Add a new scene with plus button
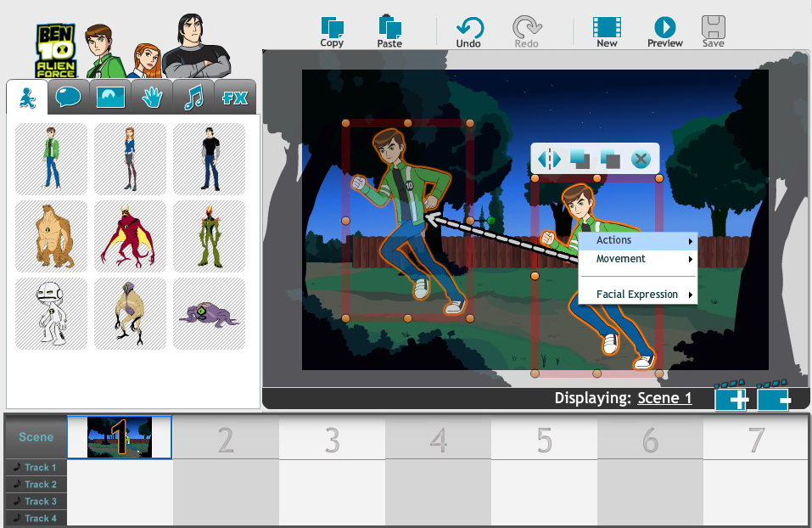Image resolution: width=812 pixels, height=528 pixels. click(x=731, y=398)
